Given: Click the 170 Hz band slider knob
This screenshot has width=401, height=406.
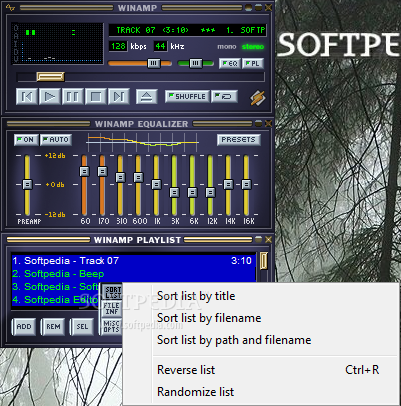Looking at the screenshot, I should tap(102, 171).
